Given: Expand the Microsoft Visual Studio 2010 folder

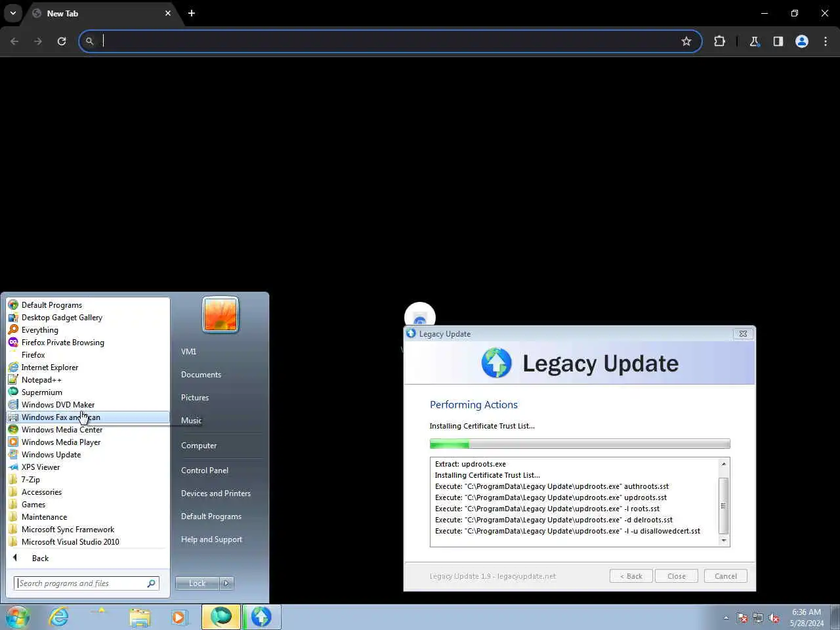Looking at the screenshot, I should pyautogui.click(x=88, y=542).
